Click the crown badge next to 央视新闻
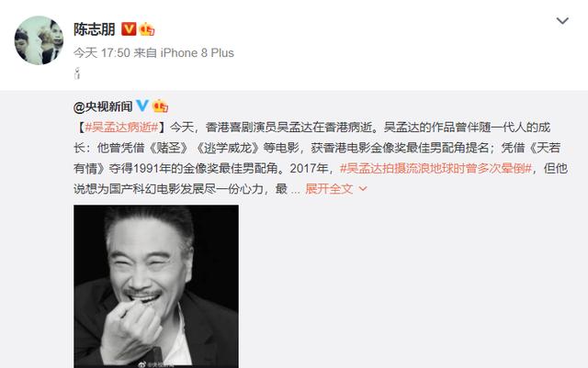The image size is (588, 368). click(160, 106)
